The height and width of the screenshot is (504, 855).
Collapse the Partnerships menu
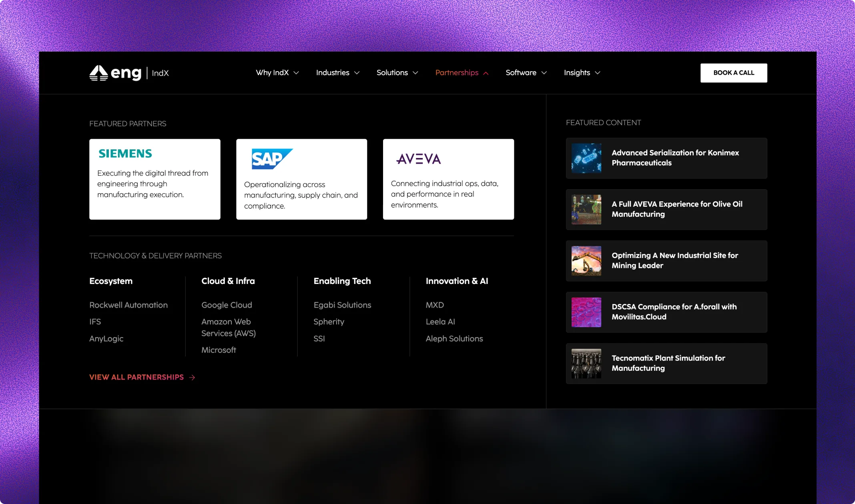pos(461,73)
